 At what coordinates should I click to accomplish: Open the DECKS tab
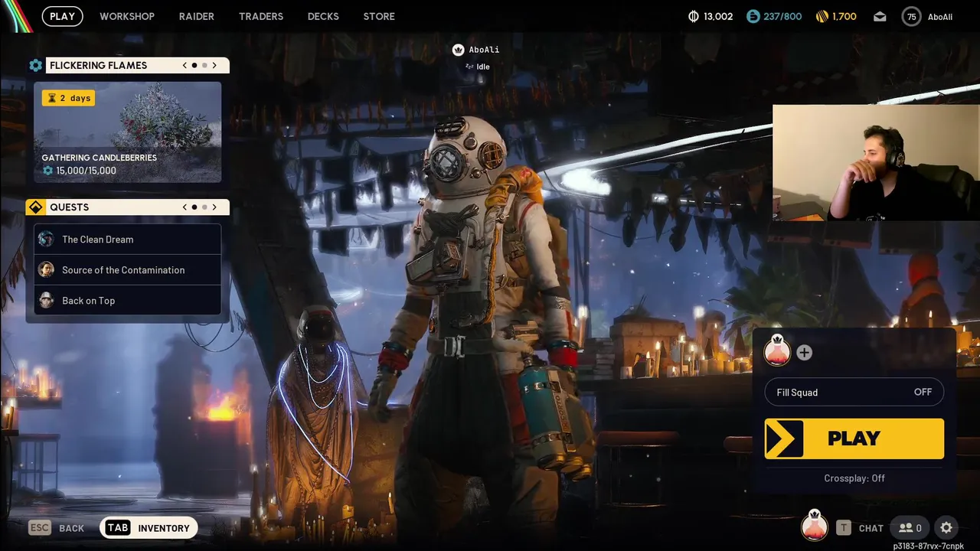tap(323, 16)
